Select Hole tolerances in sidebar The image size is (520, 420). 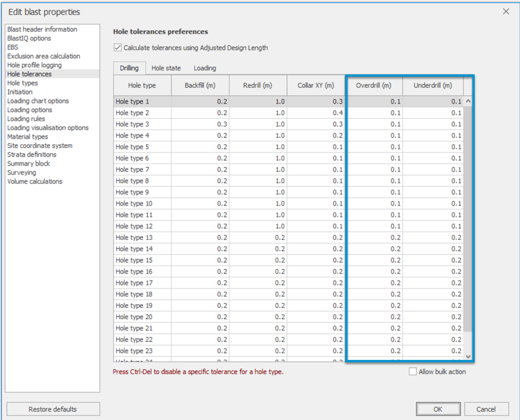point(52,74)
